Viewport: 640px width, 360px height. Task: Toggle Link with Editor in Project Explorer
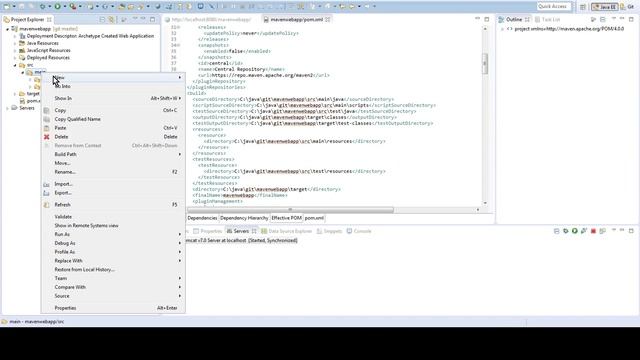pos(111,19)
